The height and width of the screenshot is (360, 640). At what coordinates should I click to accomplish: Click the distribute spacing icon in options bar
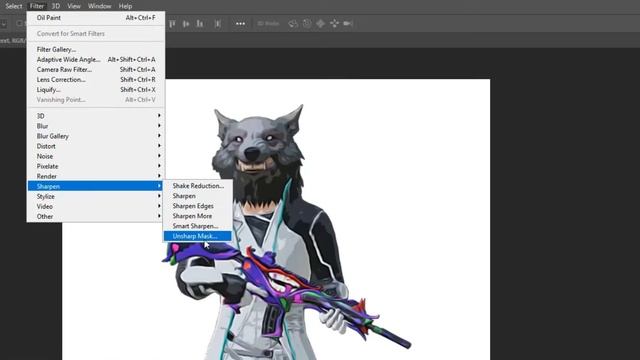click(x=218, y=24)
